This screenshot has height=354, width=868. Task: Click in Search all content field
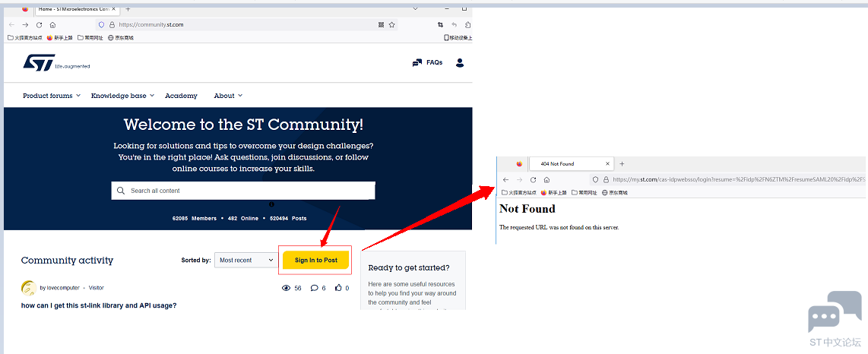point(243,191)
